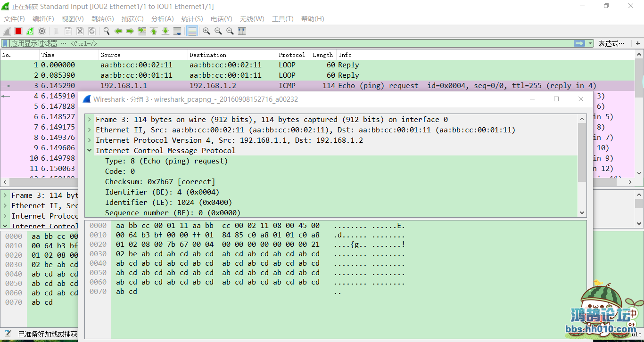Open capture options gear icon

pyautogui.click(x=42, y=31)
